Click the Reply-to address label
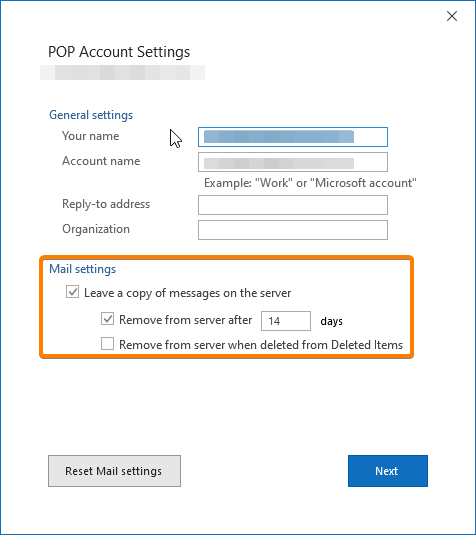 pyautogui.click(x=106, y=204)
